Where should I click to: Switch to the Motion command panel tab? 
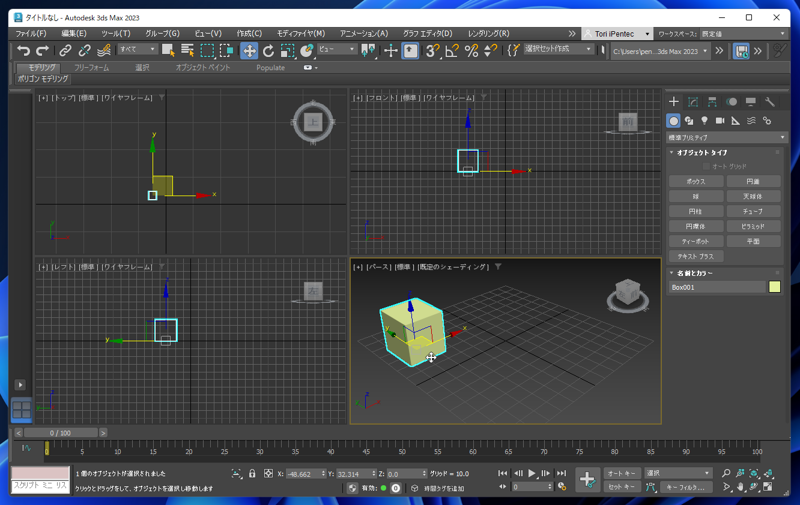pyautogui.click(x=732, y=102)
